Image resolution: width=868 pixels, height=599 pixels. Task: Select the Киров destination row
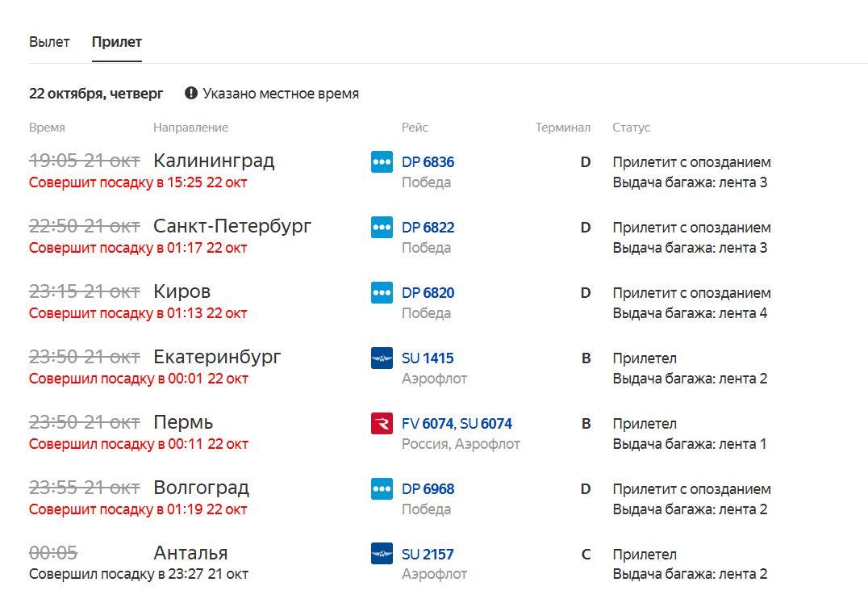click(x=182, y=291)
